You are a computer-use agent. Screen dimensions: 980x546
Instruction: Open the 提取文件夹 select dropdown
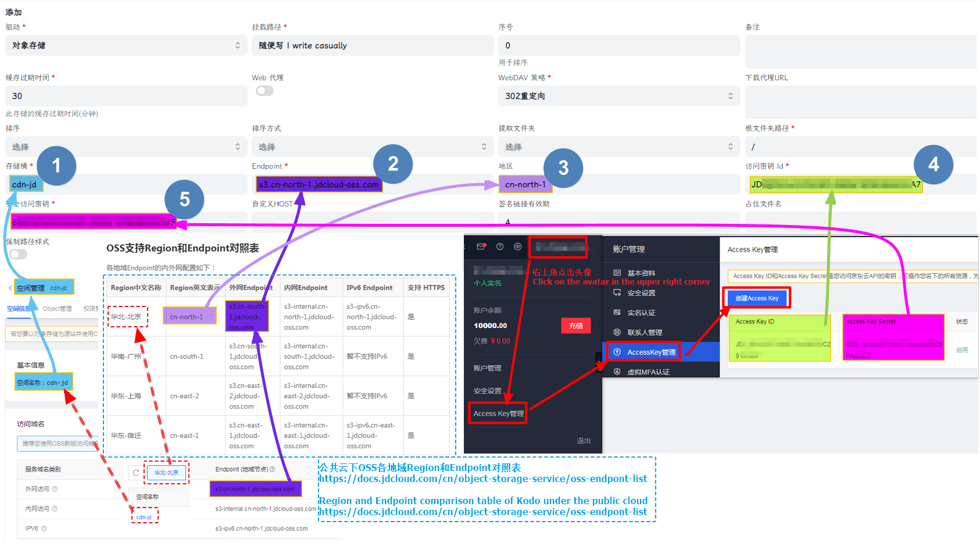(x=619, y=147)
